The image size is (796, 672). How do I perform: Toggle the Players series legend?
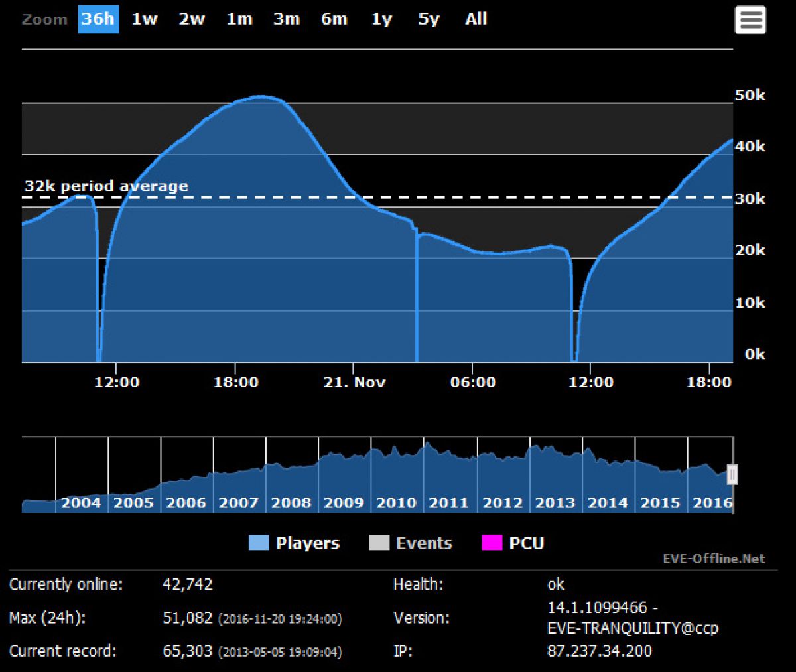(x=307, y=543)
